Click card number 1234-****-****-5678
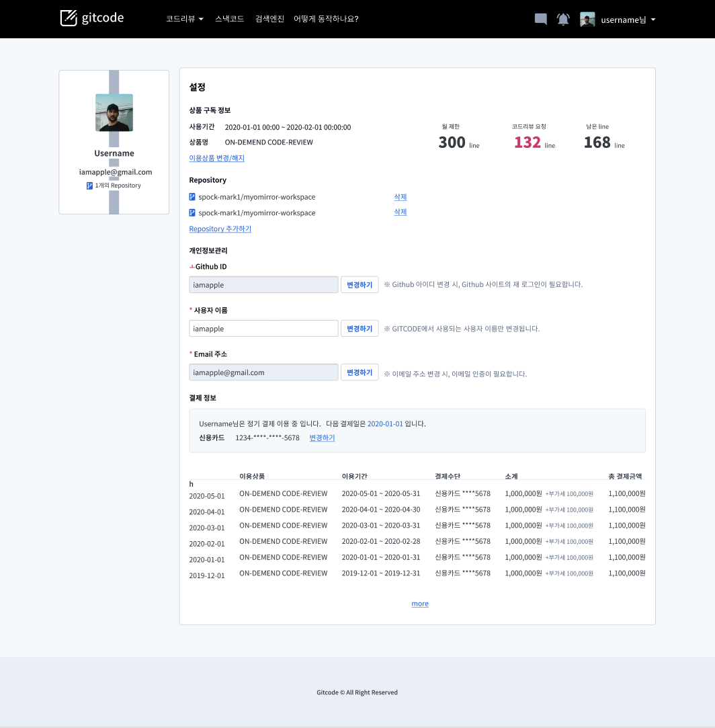This screenshot has width=715, height=728. tap(267, 438)
